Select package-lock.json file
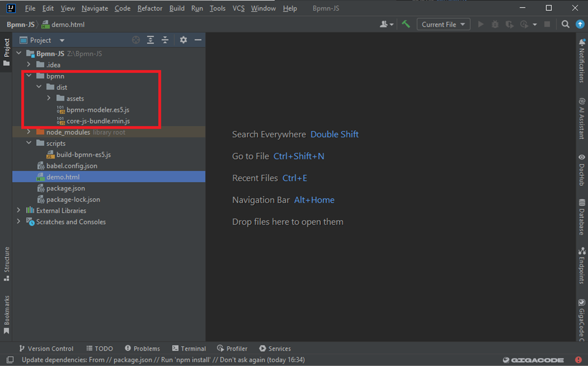Viewport: 588px width, 366px height. (x=73, y=200)
